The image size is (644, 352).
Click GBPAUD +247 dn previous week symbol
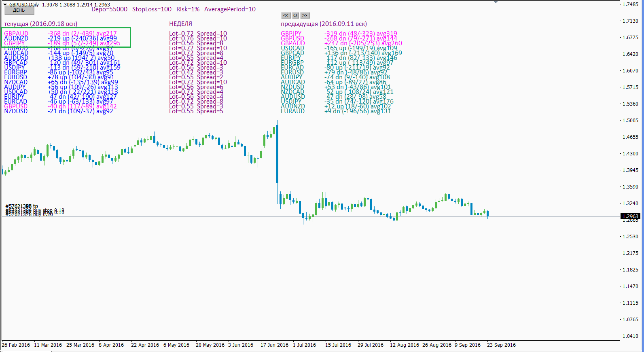click(293, 43)
